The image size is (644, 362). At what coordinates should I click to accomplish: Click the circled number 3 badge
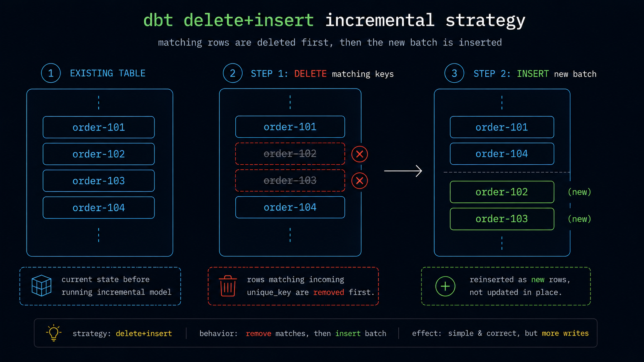tap(454, 73)
